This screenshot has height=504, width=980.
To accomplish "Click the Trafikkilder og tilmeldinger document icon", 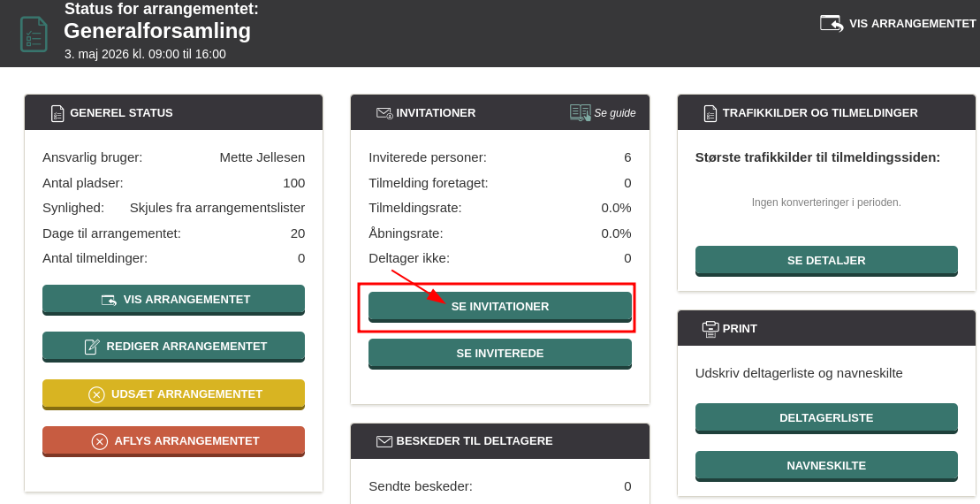I will [x=710, y=113].
